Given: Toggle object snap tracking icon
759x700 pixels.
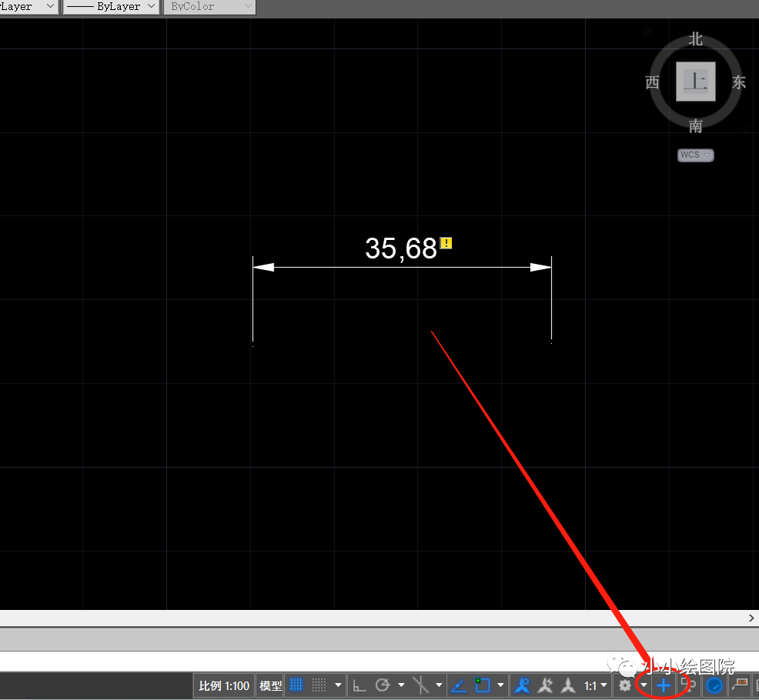Looking at the screenshot, I should click(458, 685).
